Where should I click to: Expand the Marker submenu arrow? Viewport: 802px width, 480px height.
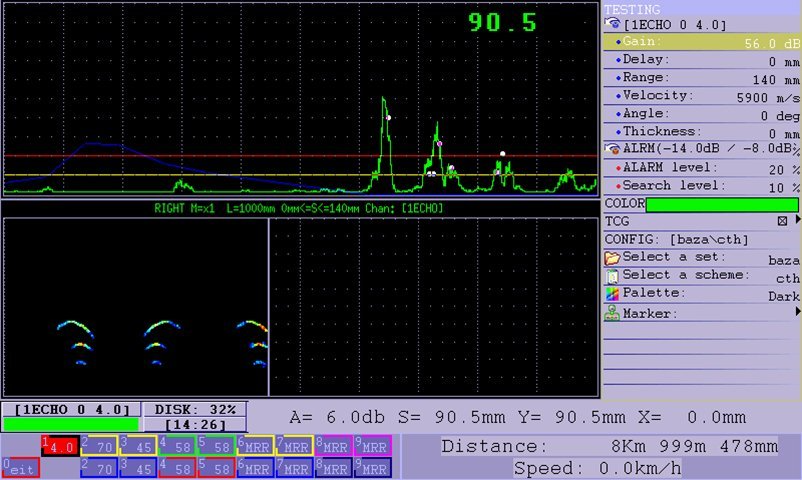pyautogui.click(x=797, y=313)
